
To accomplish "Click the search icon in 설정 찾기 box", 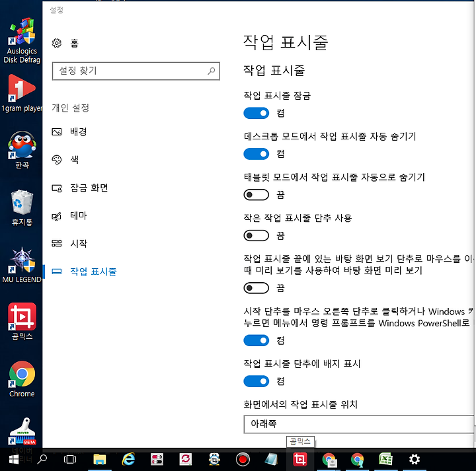I will (x=212, y=71).
